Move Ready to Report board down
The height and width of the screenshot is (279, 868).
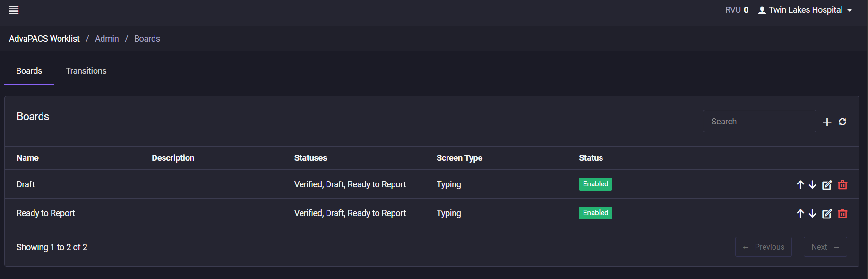(x=813, y=213)
